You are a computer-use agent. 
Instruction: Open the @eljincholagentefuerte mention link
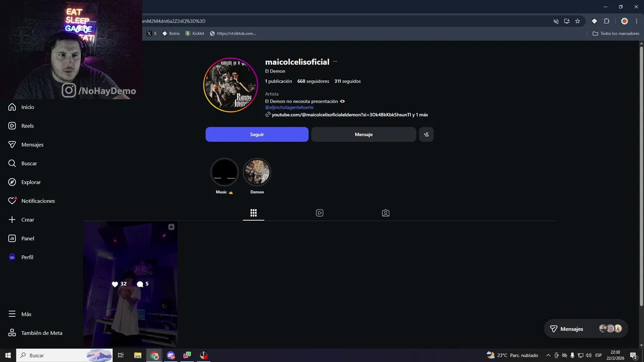(289, 108)
